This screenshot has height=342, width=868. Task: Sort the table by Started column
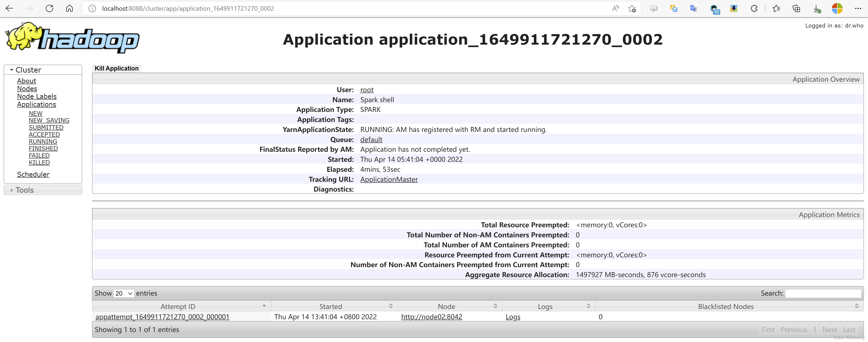tap(334, 306)
